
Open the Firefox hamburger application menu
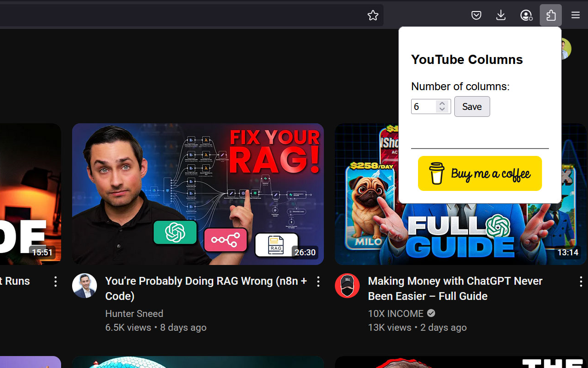[x=576, y=15]
